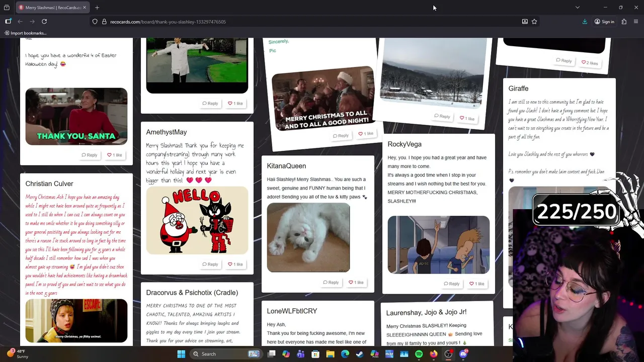Click the recocards.com address bar
The image size is (644, 362).
(307, 22)
